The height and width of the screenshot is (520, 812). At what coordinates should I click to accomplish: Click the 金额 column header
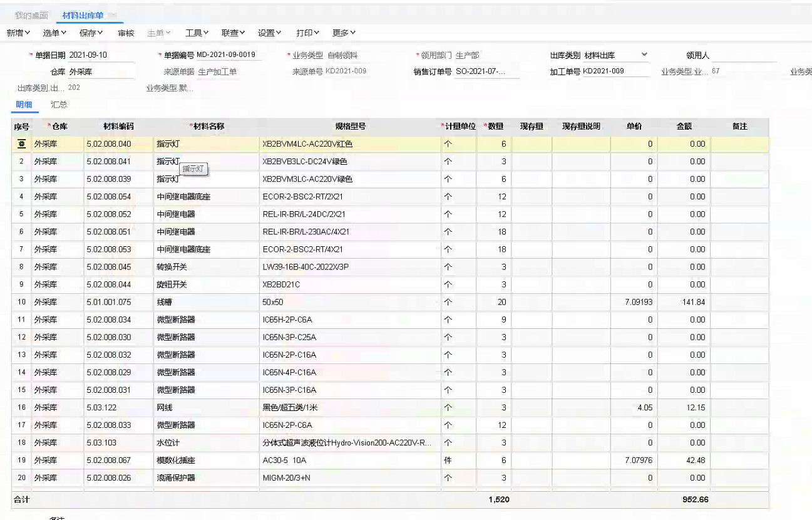pos(684,127)
